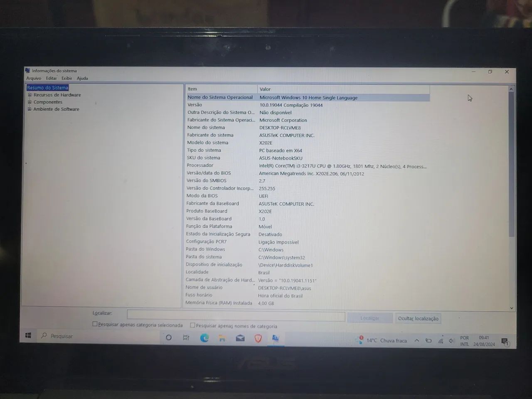
Task: Select Ambiente de Software label
Action: pyautogui.click(x=56, y=109)
